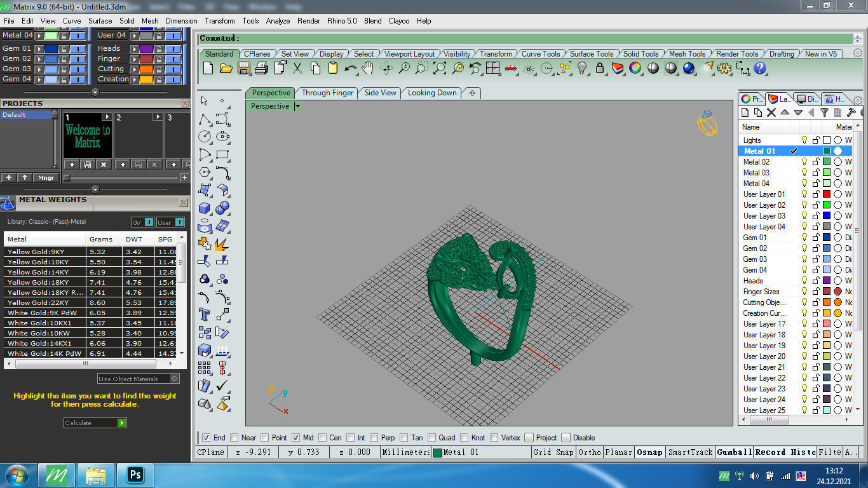
Task: Click Metal 01 green color swatch
Action: click(827, 151)
